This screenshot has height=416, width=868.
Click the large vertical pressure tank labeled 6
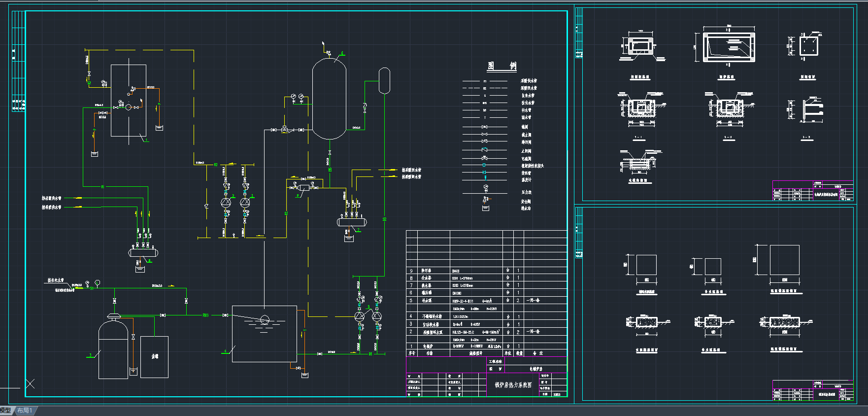[x=329, y=99]
